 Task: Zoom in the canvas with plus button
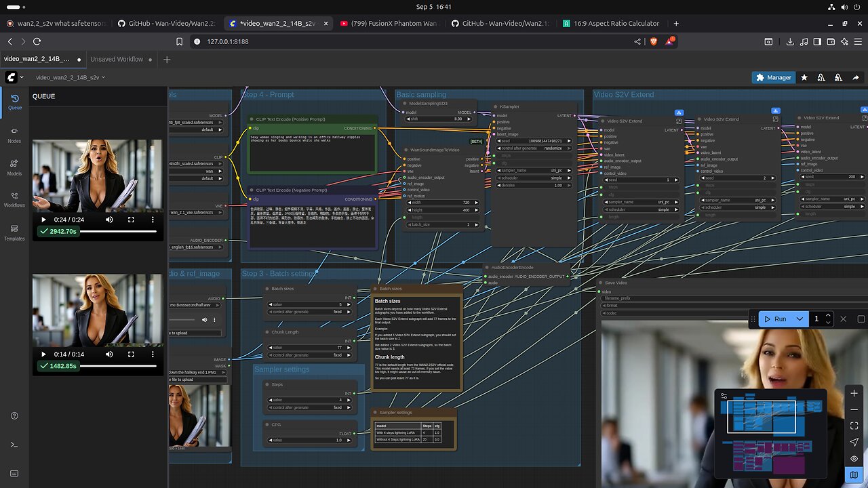click(x=854, y=394)
